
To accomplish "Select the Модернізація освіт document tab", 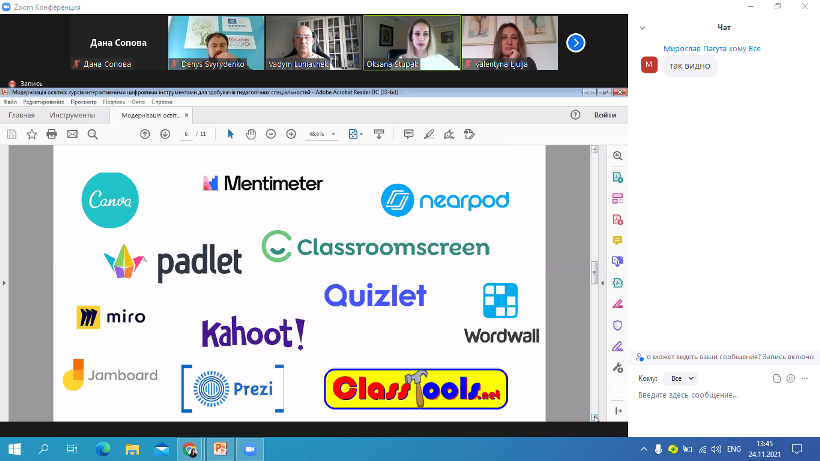I will 150,115.
